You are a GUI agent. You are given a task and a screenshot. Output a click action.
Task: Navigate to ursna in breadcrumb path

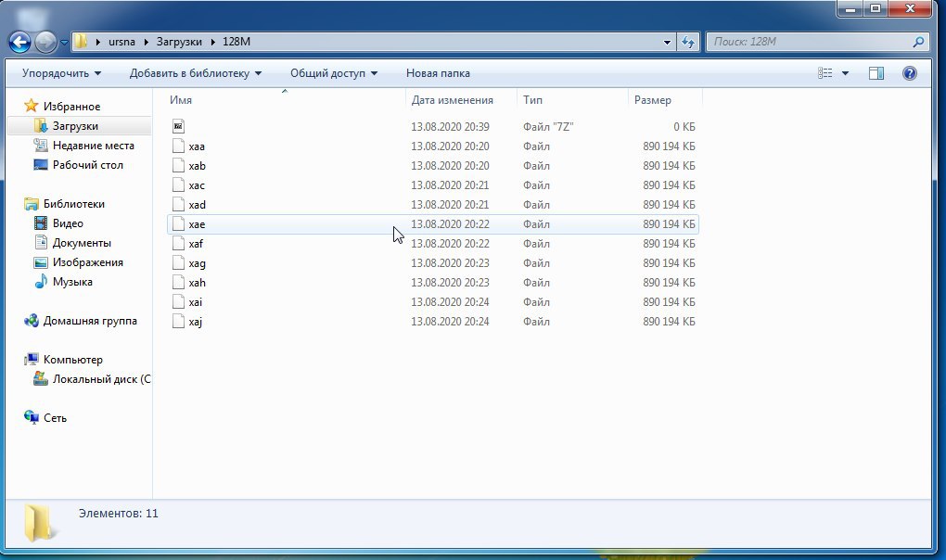tap(121, 42)
